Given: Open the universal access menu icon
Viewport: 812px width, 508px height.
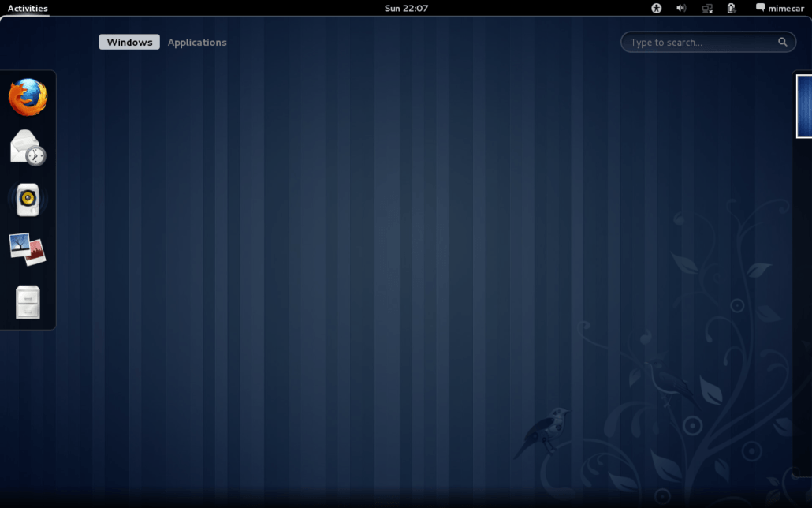Looking at the screenshot, I should [x=656, y=9].
